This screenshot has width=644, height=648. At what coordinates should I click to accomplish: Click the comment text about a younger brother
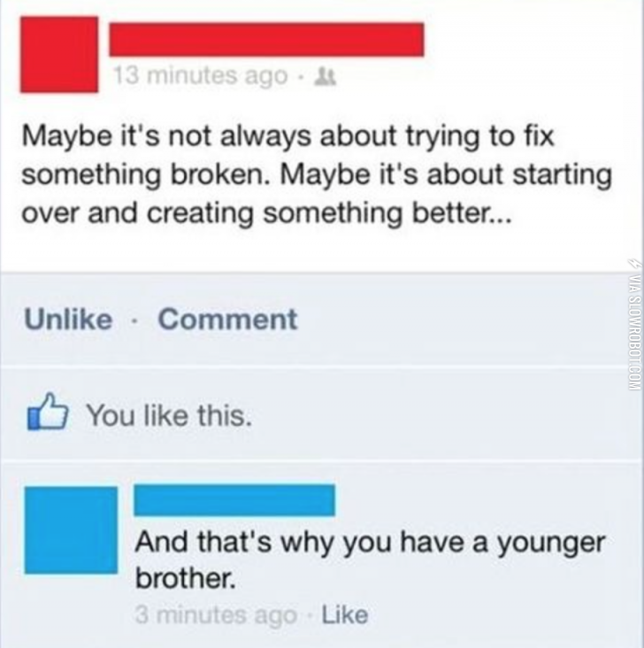(x=370, y=560)
